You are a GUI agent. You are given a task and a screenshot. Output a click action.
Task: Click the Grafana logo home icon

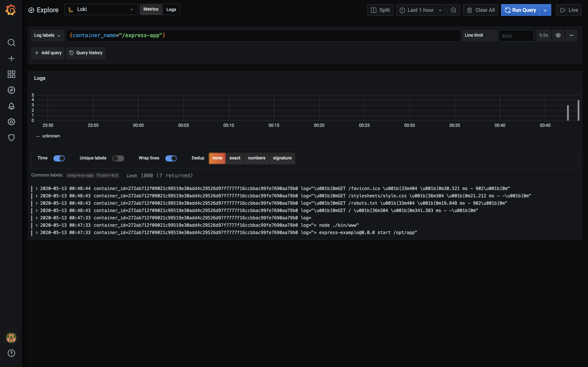[11, 10]
